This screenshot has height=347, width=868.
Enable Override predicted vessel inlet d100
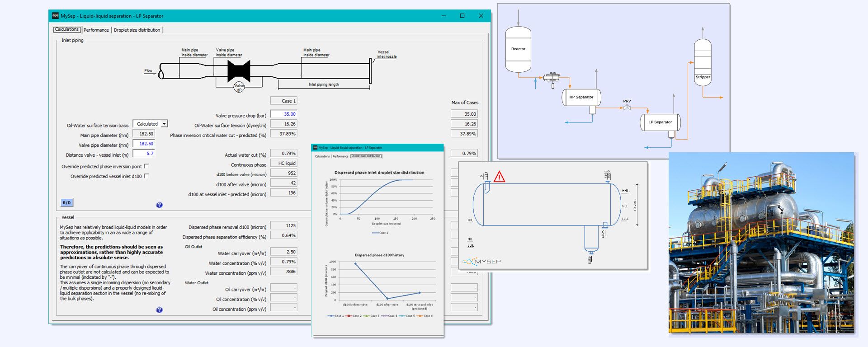[x=146, y=176]
